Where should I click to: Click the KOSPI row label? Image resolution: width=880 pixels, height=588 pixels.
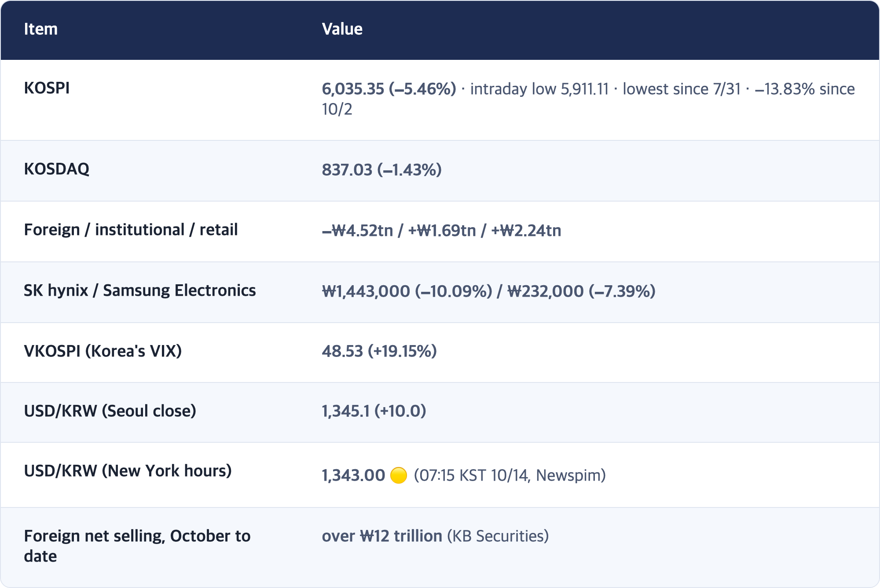pyautogui.click(x=47, y=88)
